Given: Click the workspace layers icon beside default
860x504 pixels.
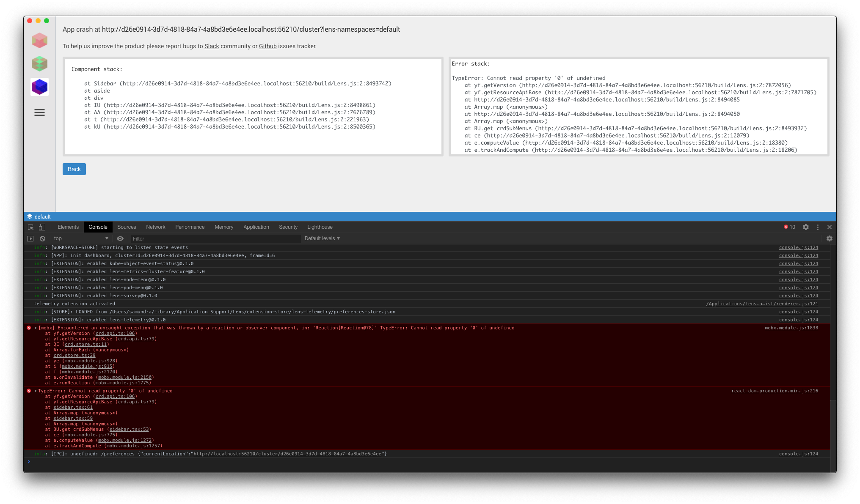Looking at the screenshot, I should (30, 216).
